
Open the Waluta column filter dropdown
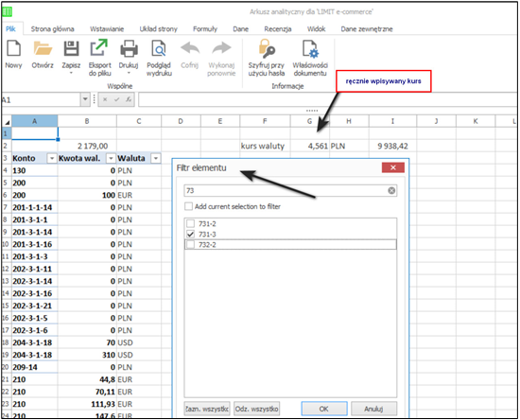point(156,159)
